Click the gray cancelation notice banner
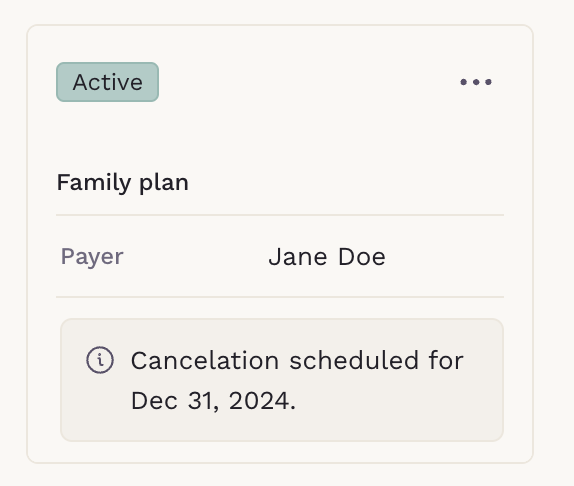This screenshot has height=486, width=574. 282,380
